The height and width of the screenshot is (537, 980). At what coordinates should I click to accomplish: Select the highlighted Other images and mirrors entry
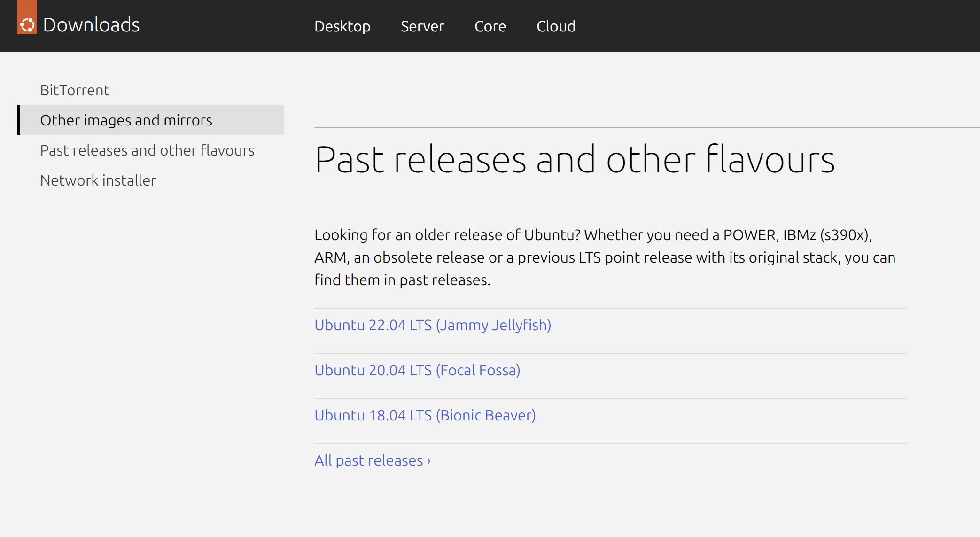126,120
